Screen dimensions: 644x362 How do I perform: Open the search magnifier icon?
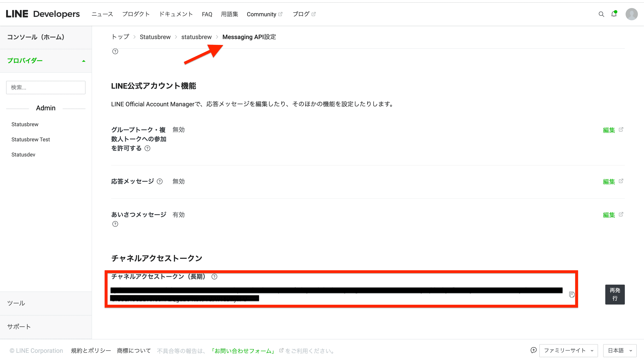(x=601, y=14)
